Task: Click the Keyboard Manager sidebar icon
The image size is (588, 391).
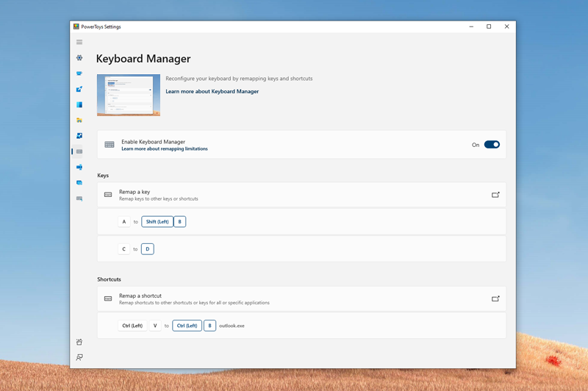Action: 79,151
